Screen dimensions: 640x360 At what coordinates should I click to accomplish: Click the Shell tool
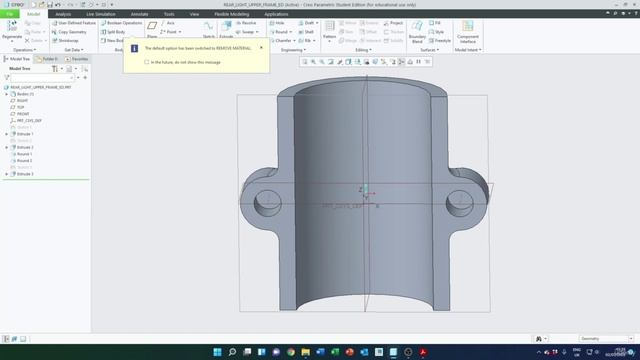tap(306, 32)
